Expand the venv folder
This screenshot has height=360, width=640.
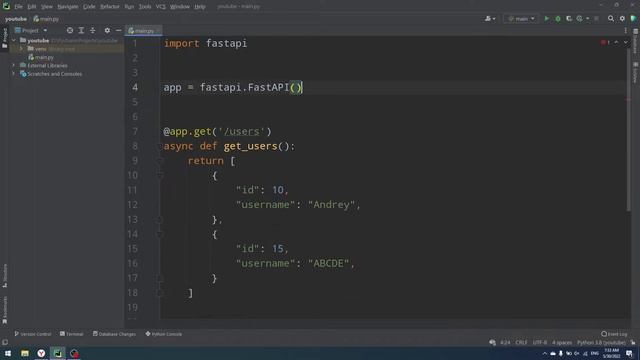point(22,49)
